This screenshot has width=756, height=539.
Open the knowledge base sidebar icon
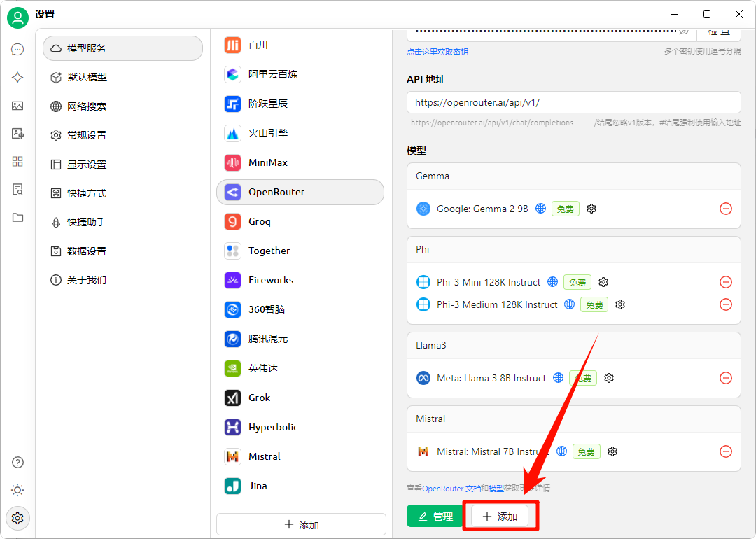pyautogui.click(x=17, y=190)
